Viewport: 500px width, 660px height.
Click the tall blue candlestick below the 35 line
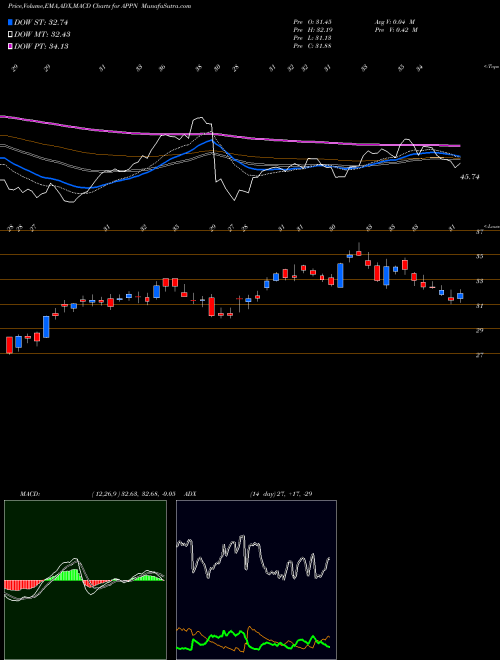[x=340, y=275]
